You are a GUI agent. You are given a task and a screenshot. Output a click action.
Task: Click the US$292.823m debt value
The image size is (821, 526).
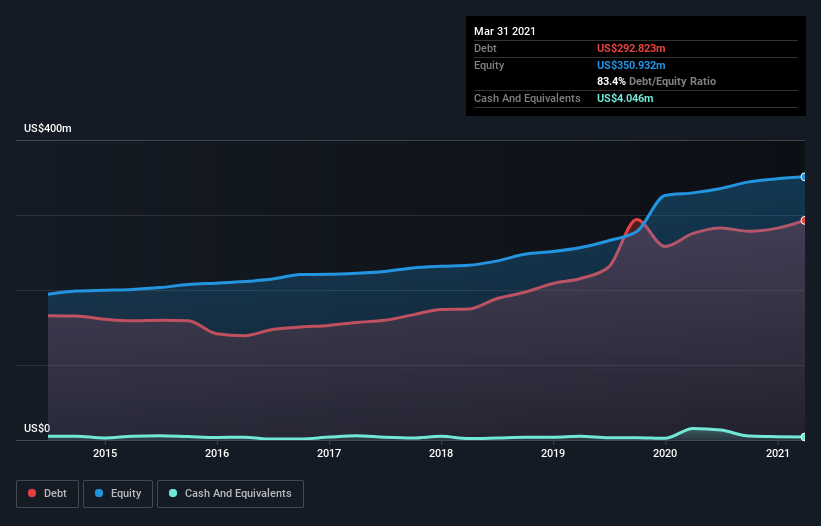point(631,48)
